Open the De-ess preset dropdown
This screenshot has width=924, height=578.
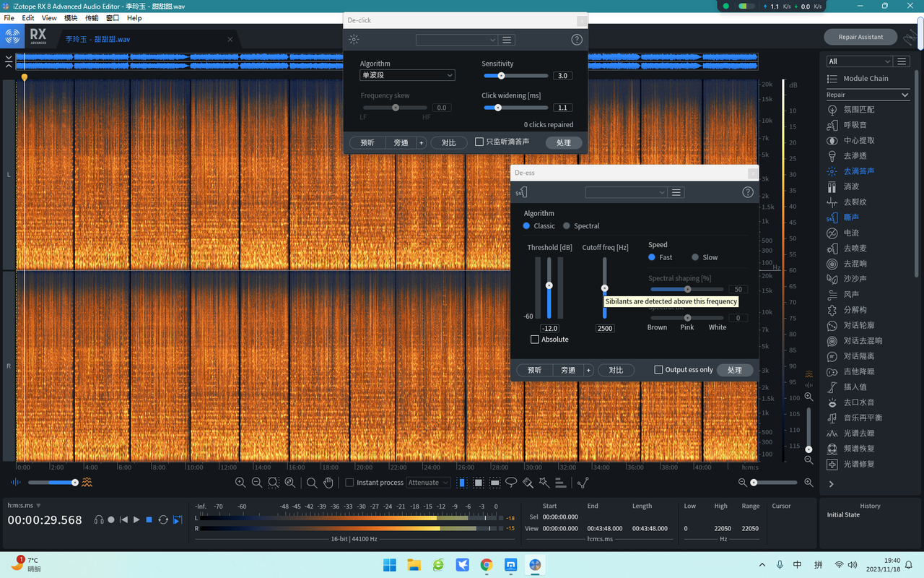coord(626,192)
